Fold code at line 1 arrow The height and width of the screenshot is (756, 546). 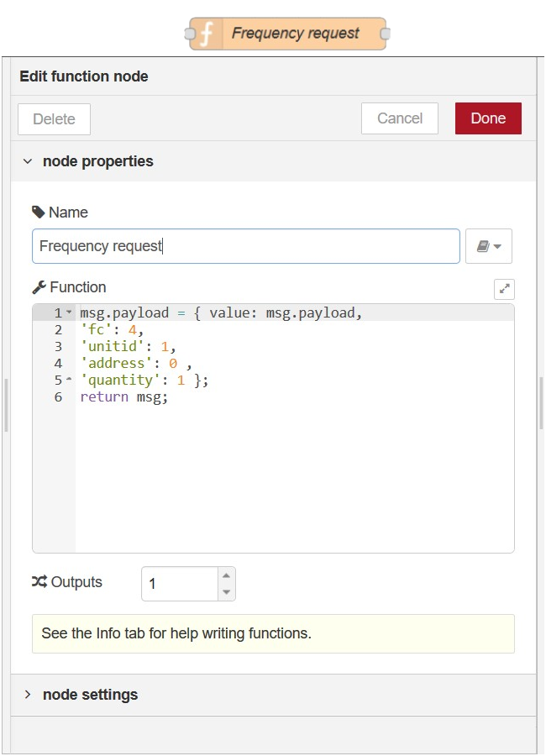coord(69,312)
